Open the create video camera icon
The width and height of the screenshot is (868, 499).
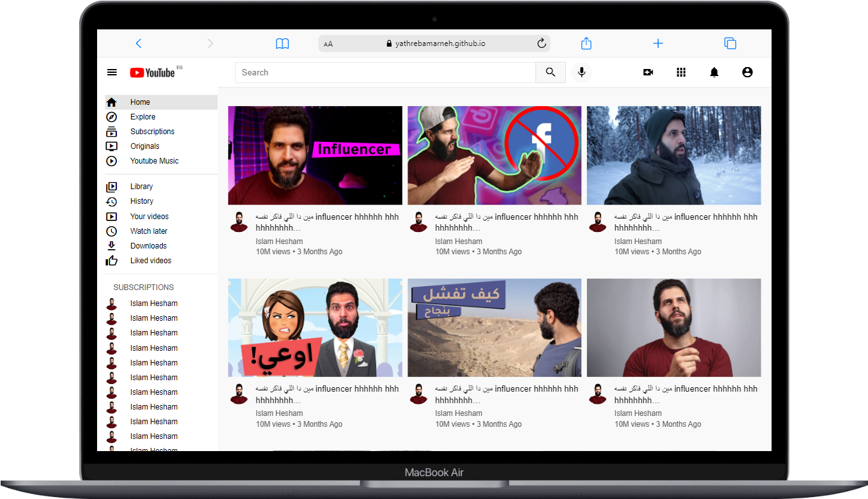pos(648,72)
